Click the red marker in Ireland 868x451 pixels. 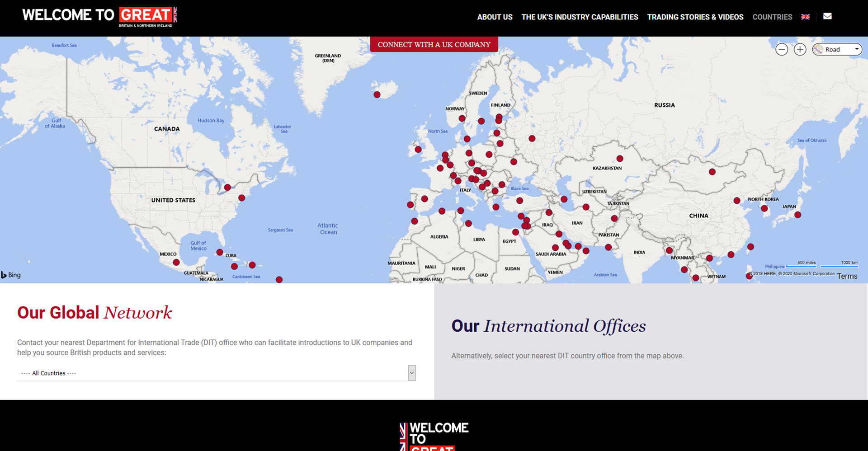418,150
